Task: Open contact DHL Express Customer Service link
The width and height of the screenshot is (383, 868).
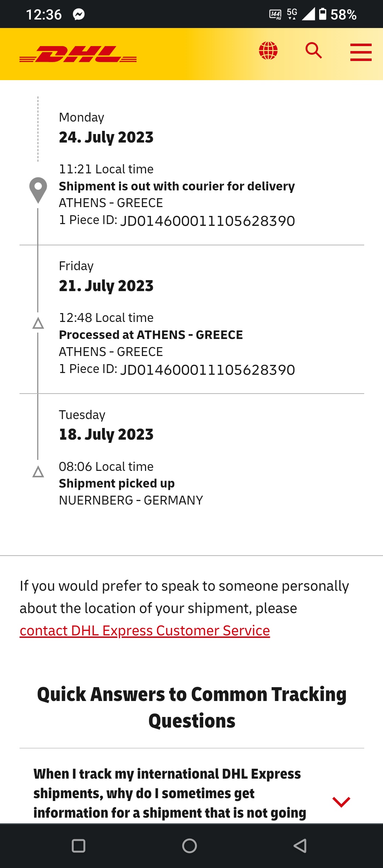Action: (145, 630)
